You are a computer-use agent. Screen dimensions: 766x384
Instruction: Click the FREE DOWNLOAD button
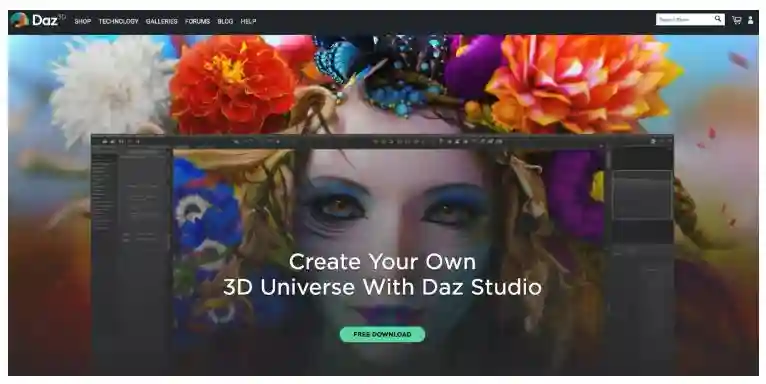(382, 334)
